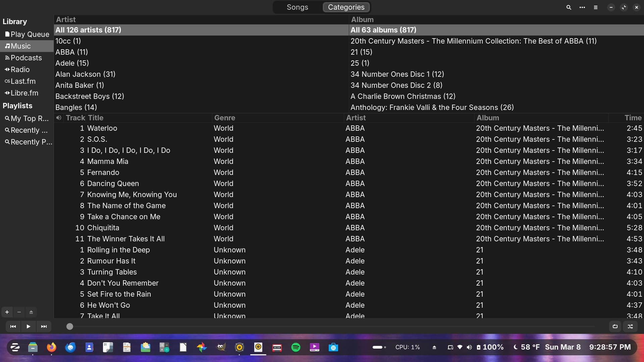Switch to the Songs view
The width and height of the screenshot is (644, 362).
pyautogui.click(x=297, y=7)
